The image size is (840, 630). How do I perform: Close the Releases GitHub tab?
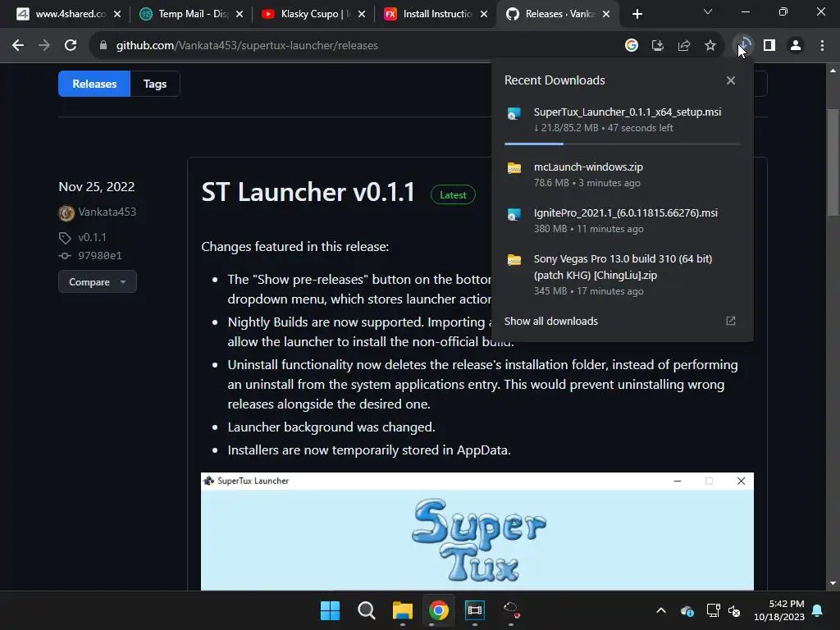606,14
